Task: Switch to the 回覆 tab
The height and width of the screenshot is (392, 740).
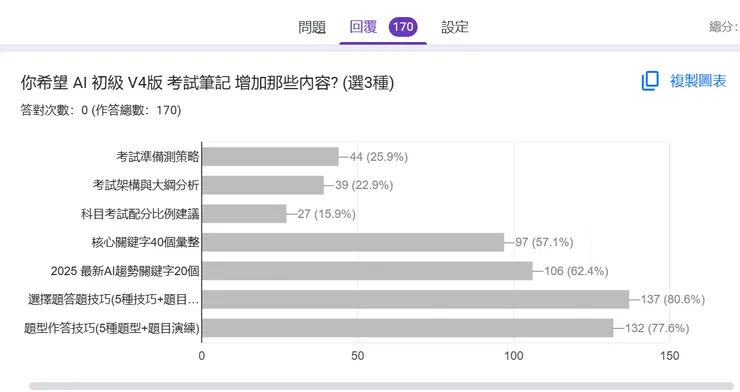Action: [363, 26]
